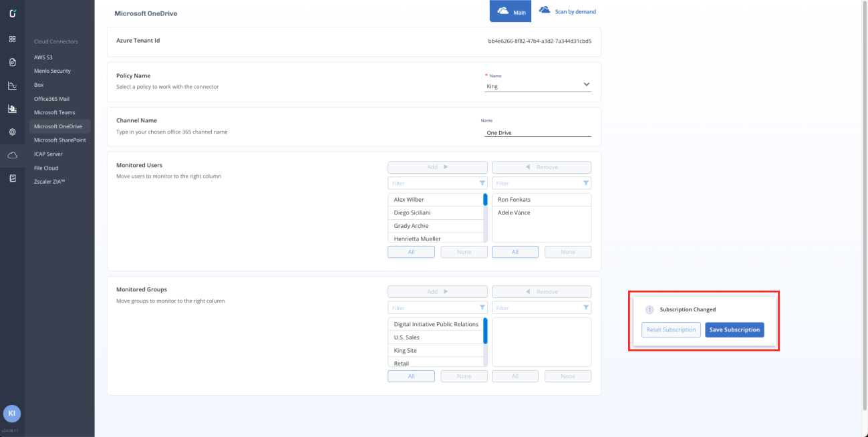Click the Monitored Groups right filter funnel icon
This screenshot has width=868, height=437.
pyautogui.click(x=586, y=308)
